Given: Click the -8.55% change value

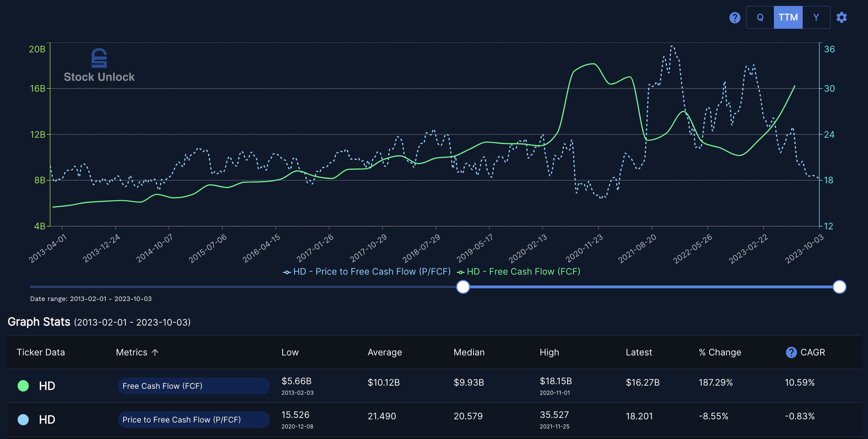Looking at the screenshot, I should tap(714, 416).
